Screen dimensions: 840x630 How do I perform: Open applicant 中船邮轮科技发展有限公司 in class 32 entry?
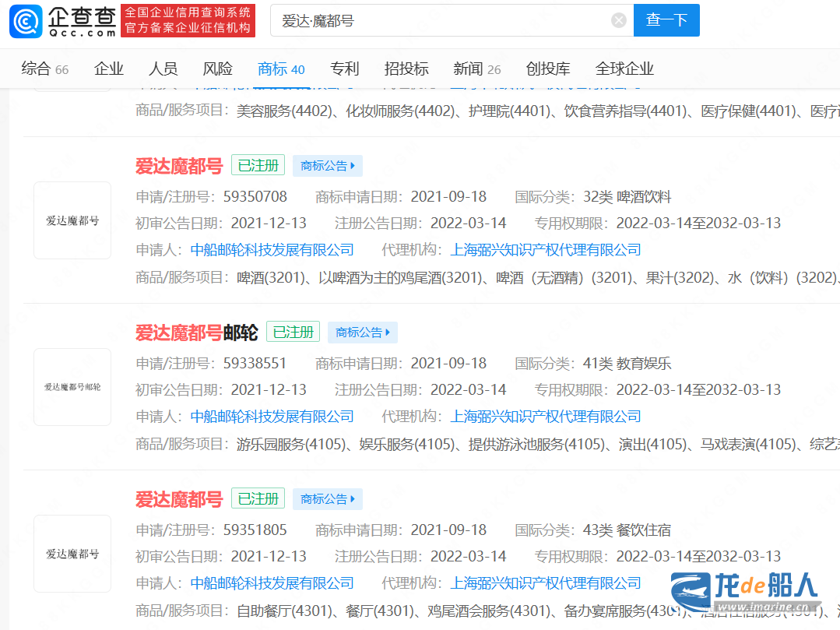[x=272, y=250]
